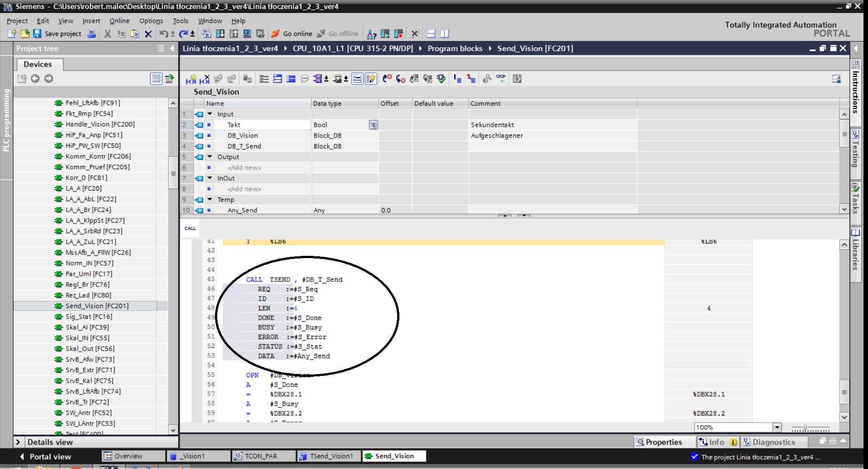868x469 pixels.
Task: Collapse the Input section in interface table
Action: point(210,114)
